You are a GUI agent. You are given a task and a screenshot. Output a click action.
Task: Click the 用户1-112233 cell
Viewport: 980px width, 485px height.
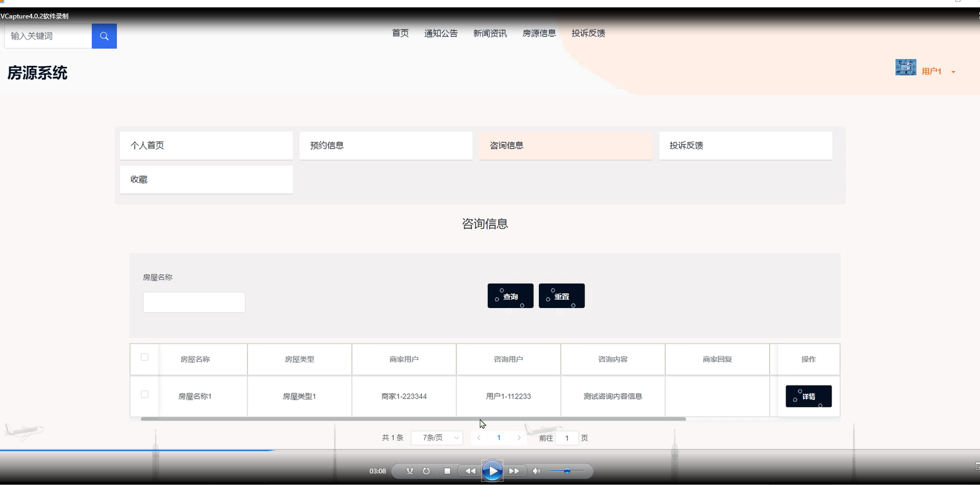coord(508,396)
